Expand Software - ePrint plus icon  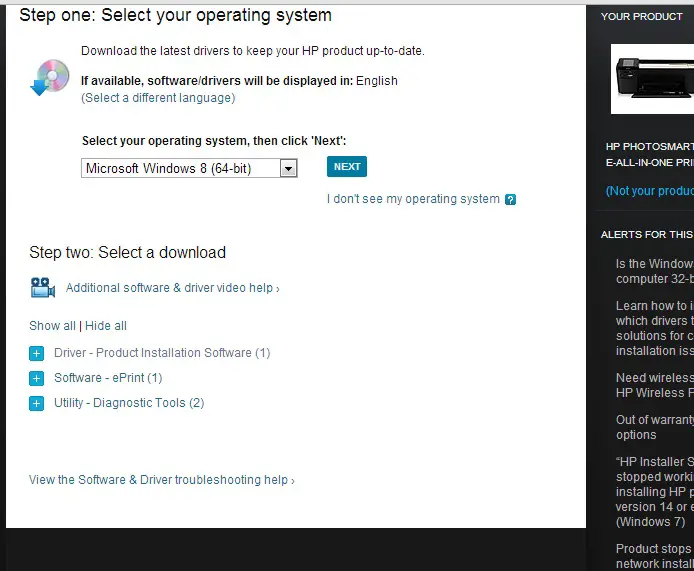pyautogui.click(x=36, y=378)
